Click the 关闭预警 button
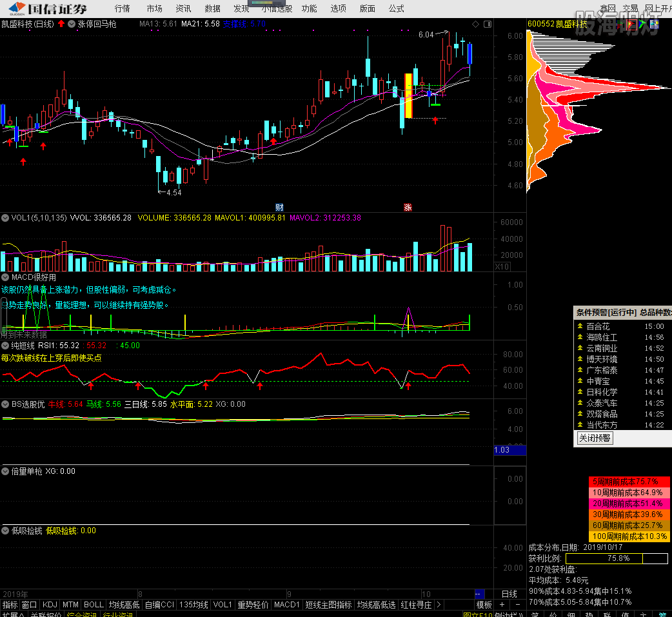 click(595, 438)
